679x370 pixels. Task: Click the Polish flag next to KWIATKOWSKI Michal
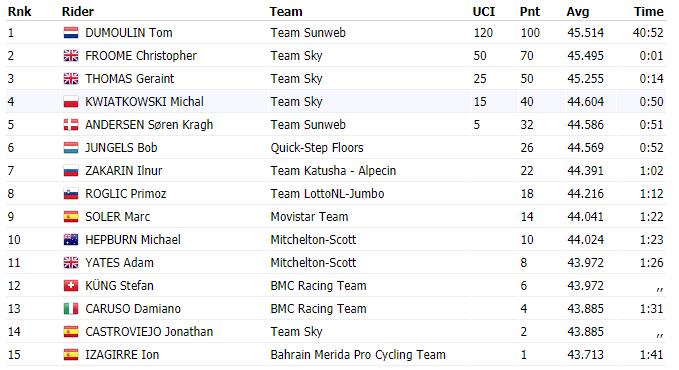(x=71, y=102)
